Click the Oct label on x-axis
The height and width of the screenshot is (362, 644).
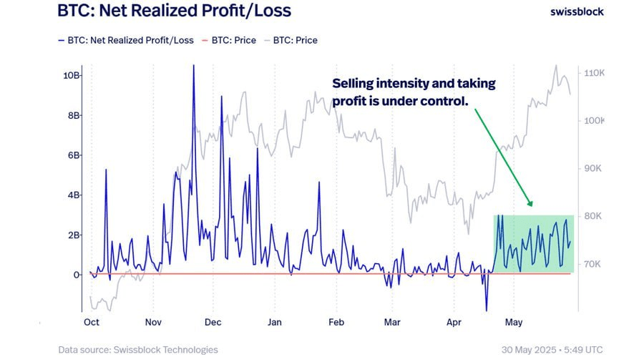(91, 322)
